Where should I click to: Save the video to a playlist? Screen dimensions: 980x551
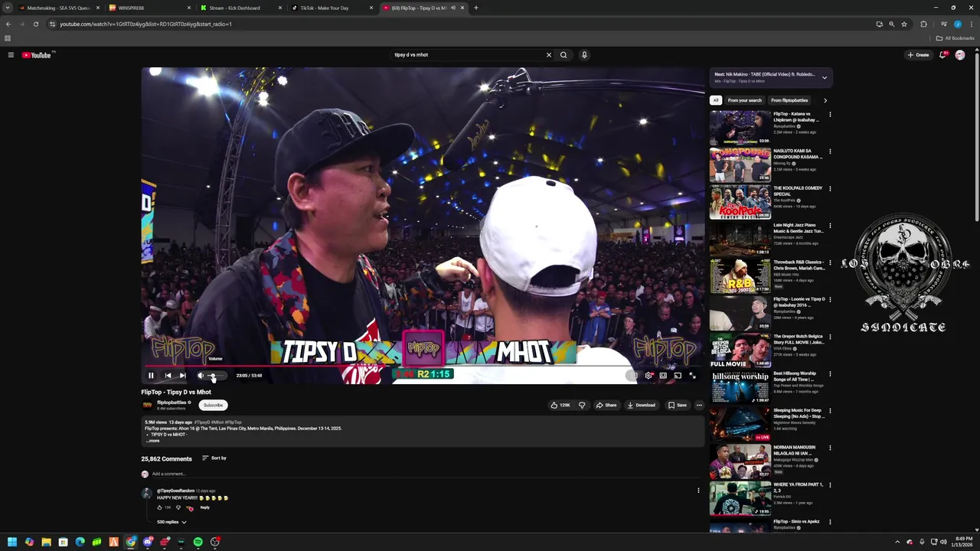click(678, 406)
